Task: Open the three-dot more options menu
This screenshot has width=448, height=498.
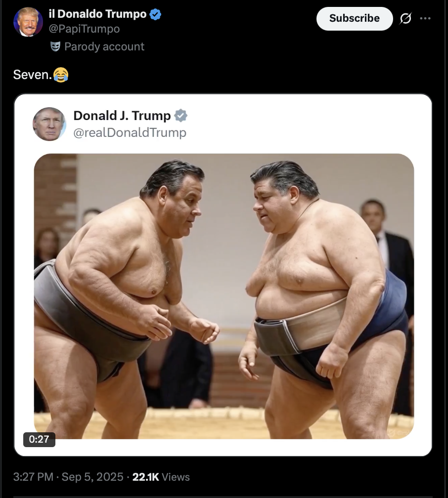Action: (x=425, y=18)
